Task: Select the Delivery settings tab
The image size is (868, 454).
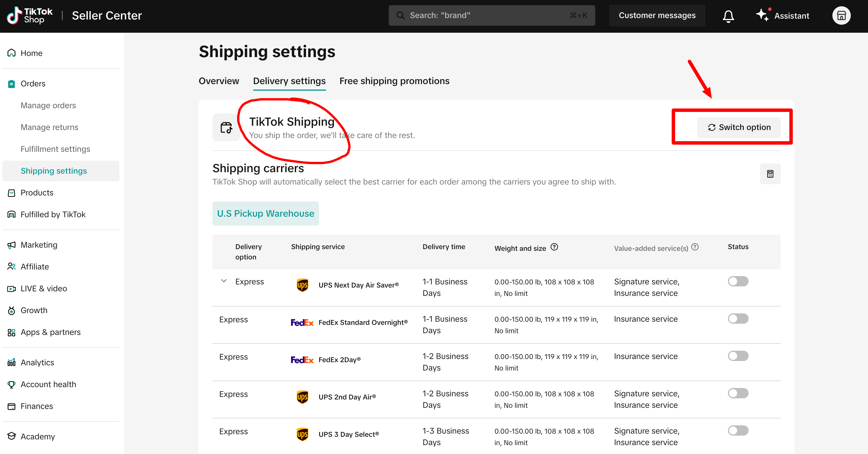Action: pyautogui.click(x=289, y=81)
